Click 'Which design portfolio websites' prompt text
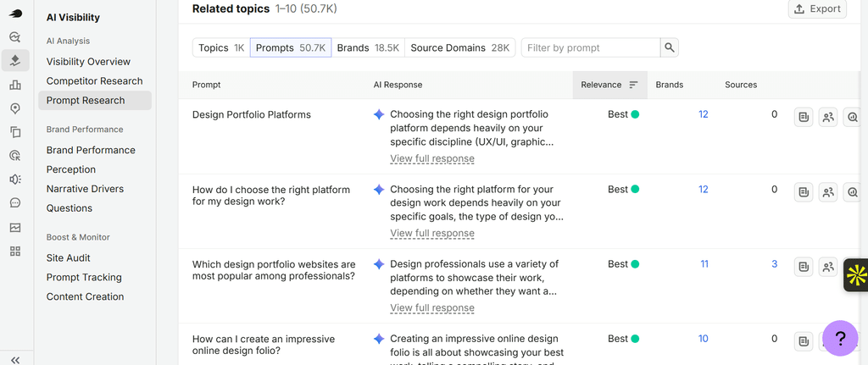 click(x=274, y=270)
